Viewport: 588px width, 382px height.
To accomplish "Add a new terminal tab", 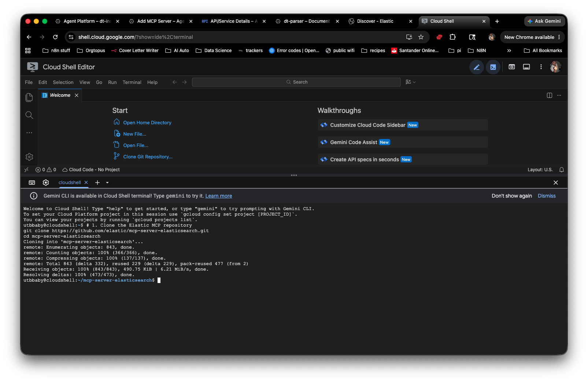I will click(x=97, y=183).
